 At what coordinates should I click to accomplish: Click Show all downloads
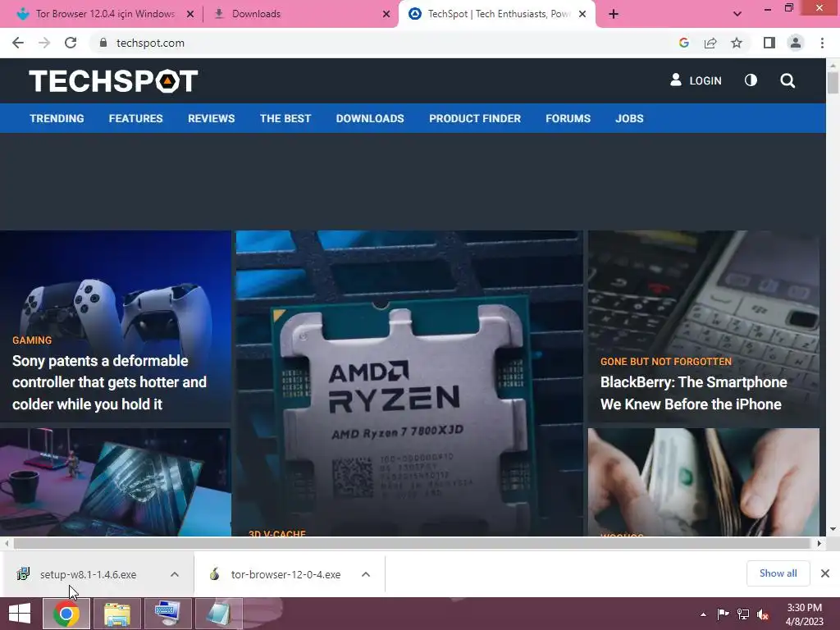(x=778, y=573)
